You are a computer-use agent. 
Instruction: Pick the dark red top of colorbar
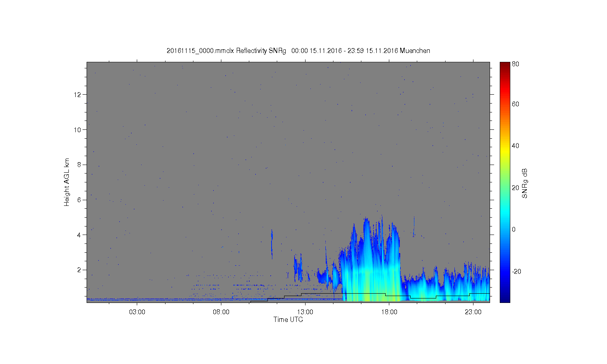[x=505, y=66]
